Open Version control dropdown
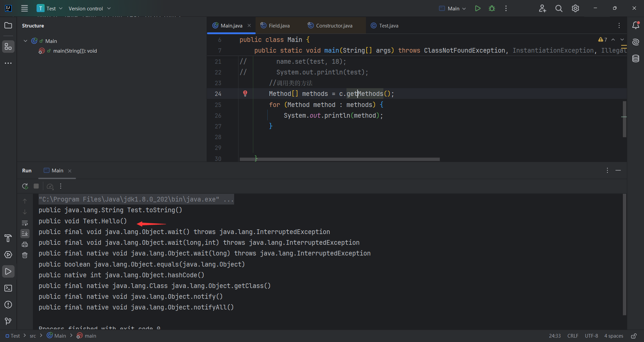The width and height of the screenshot is (644, 342). click(90, 8)
